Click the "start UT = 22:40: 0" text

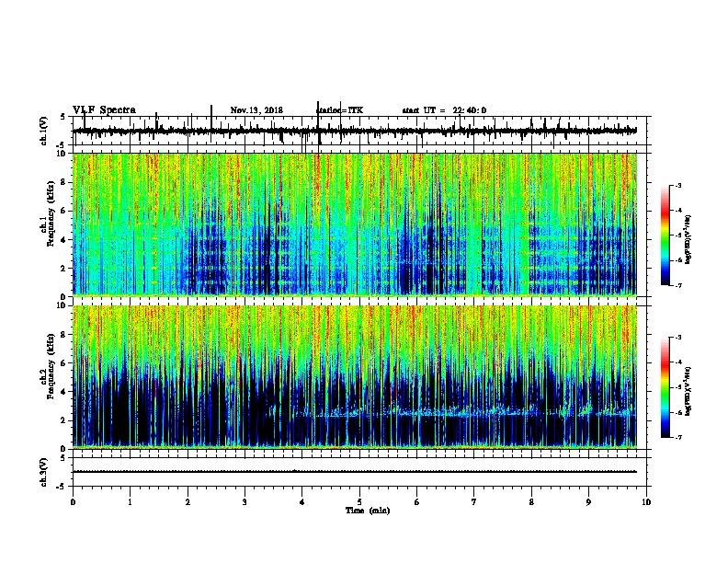click(x=444, y=110)
